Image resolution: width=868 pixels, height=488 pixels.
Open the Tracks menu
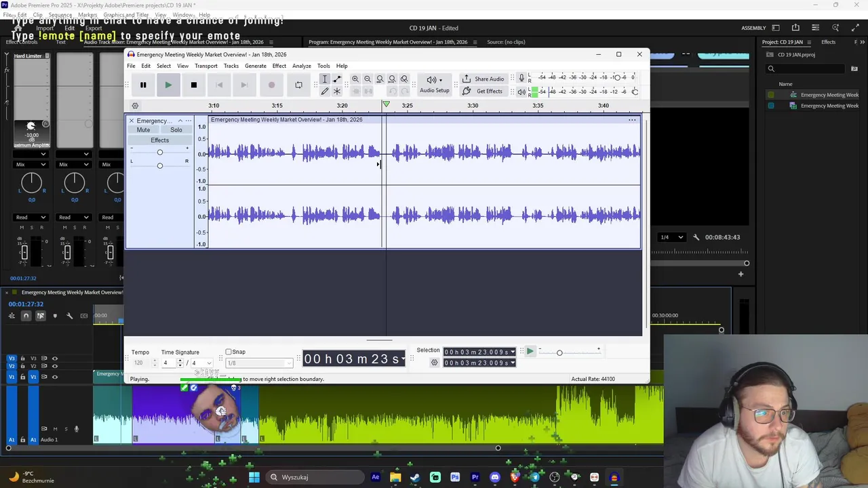click(231, 66)
